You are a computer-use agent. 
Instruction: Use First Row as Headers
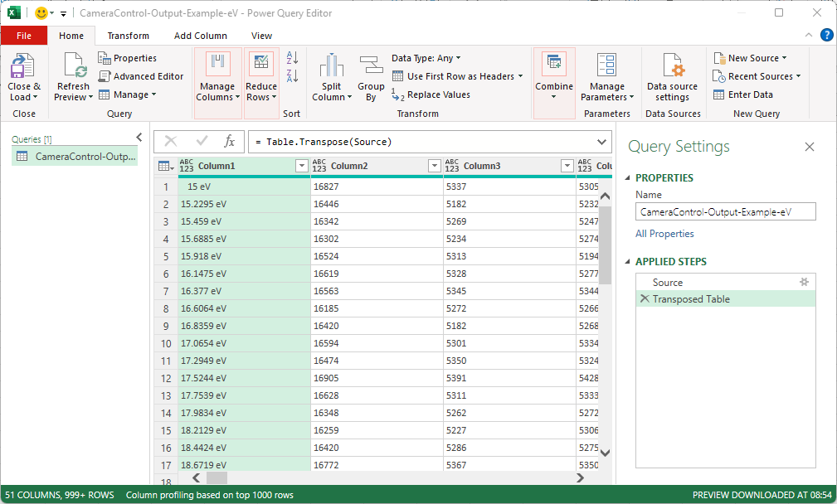click(x=457, y=76)
